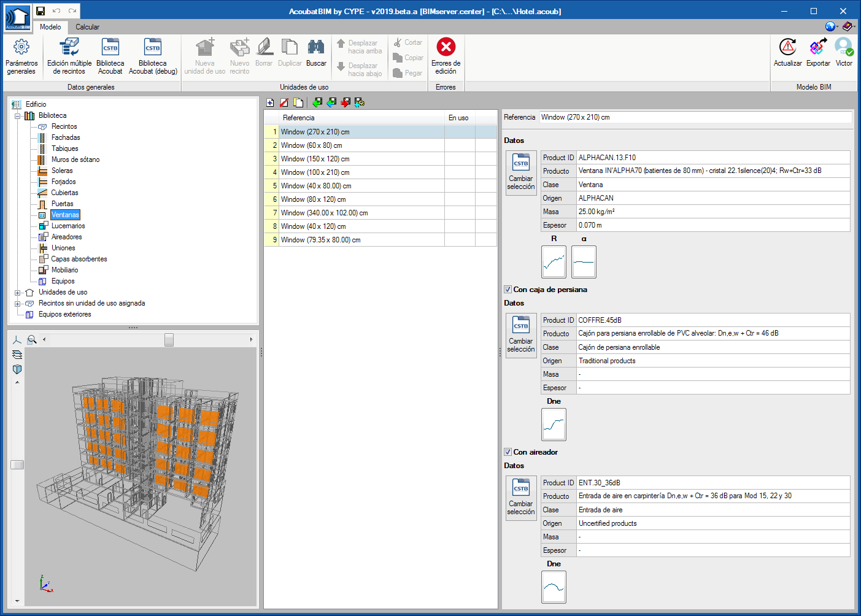Screen dimensions: 861x616
Task: Select Puertas in the library tree
Action: pyautogui.click(x=63, y=204)
